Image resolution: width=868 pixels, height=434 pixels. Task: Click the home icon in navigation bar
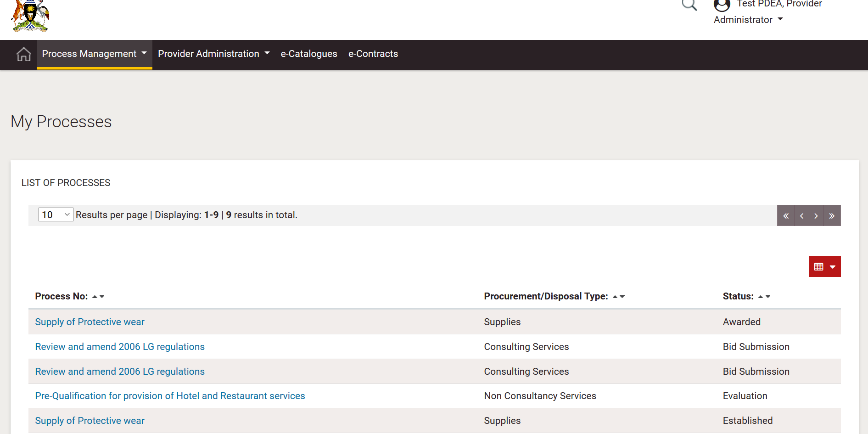(x=23, y=54)
